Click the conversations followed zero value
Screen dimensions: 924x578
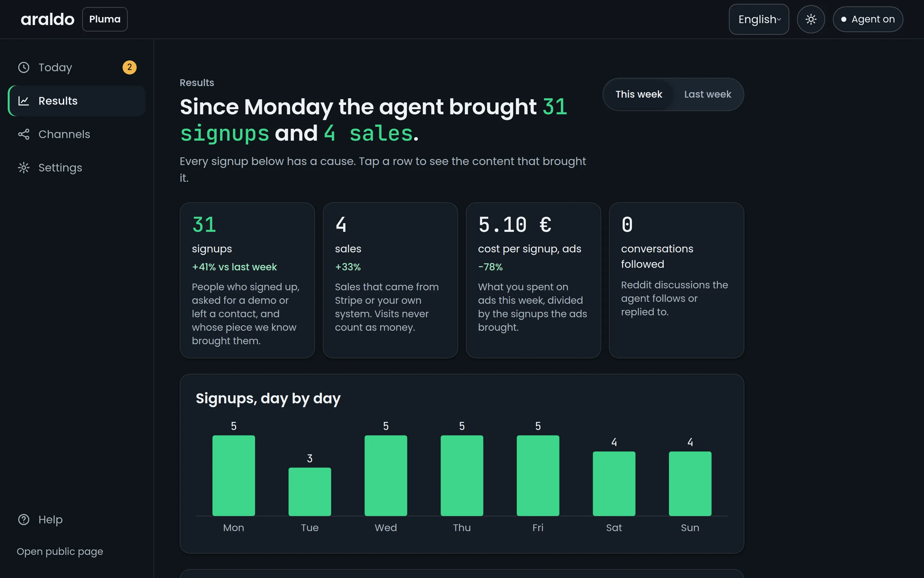click(x=627, y=225)
